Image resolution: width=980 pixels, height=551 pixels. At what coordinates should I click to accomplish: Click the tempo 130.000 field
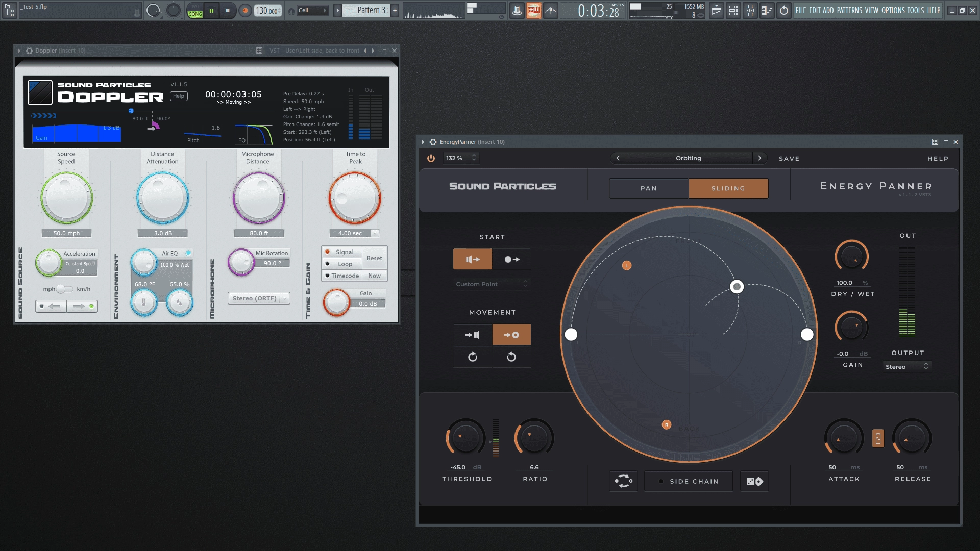[x=267, y=10]
